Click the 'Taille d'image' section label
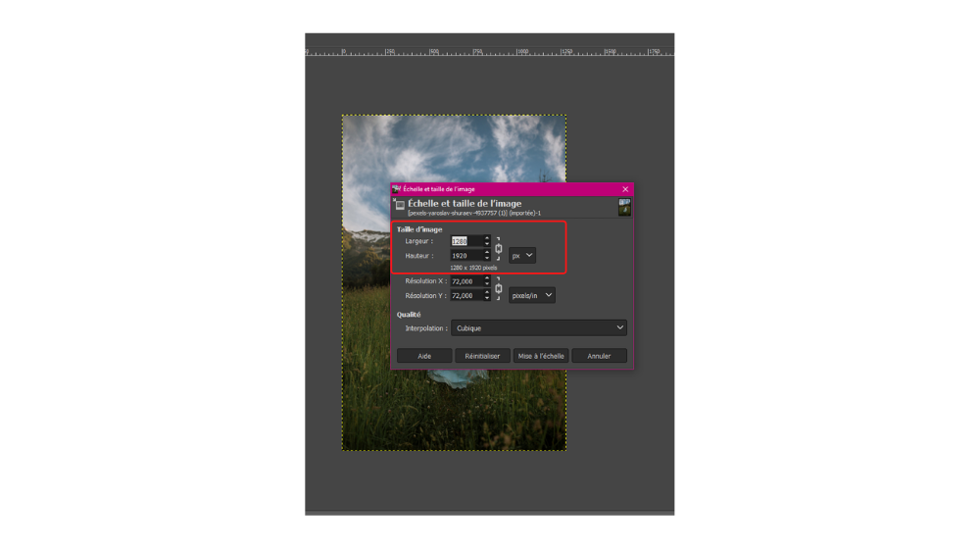Viewport: 980px width, 549px height. click(419, 229)
